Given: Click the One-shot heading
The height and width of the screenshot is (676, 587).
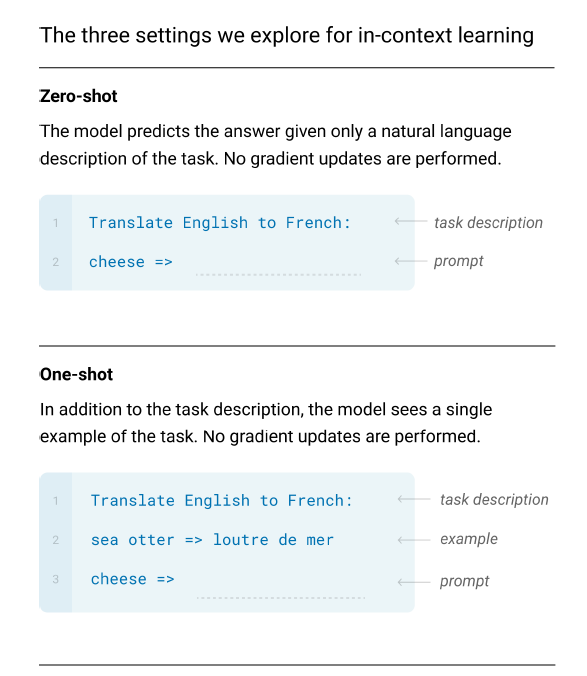Looking at the screenshot, I should (x=76, y=374).
